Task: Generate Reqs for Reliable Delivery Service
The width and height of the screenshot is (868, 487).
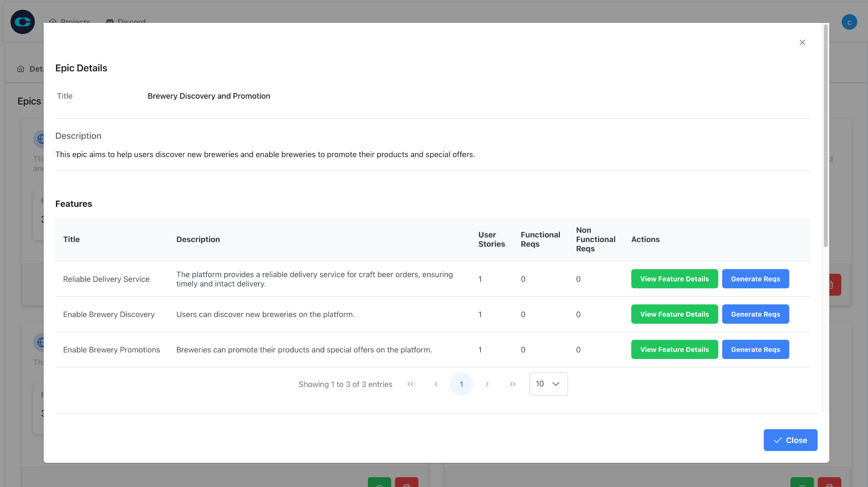Action: tap(755, 279)
